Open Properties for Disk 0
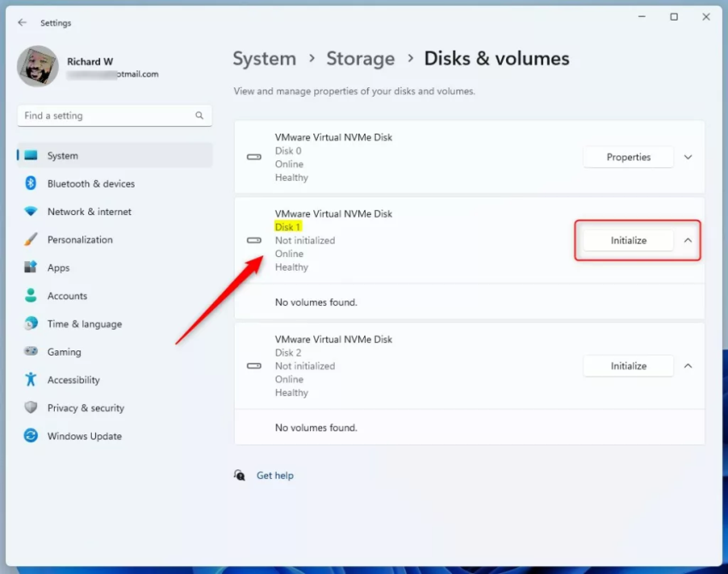Image resolution: width=728 pixels, height=574 pixels. point(628,158)
